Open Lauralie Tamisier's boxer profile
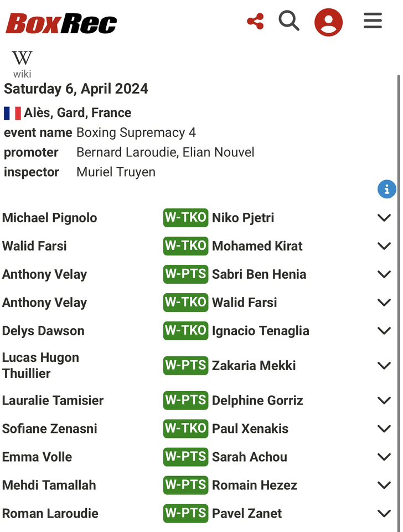This screenshot has width=403, height=532. [53, 400]
